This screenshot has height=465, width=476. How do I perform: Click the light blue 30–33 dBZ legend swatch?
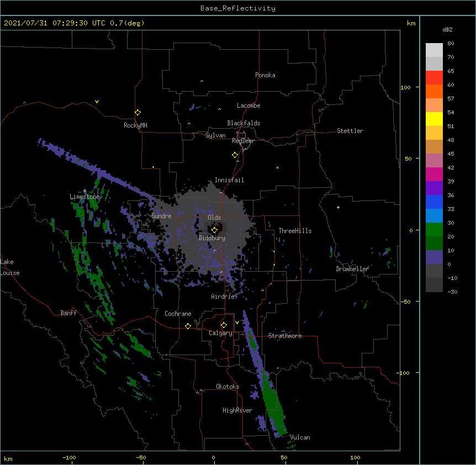point(434,215)
